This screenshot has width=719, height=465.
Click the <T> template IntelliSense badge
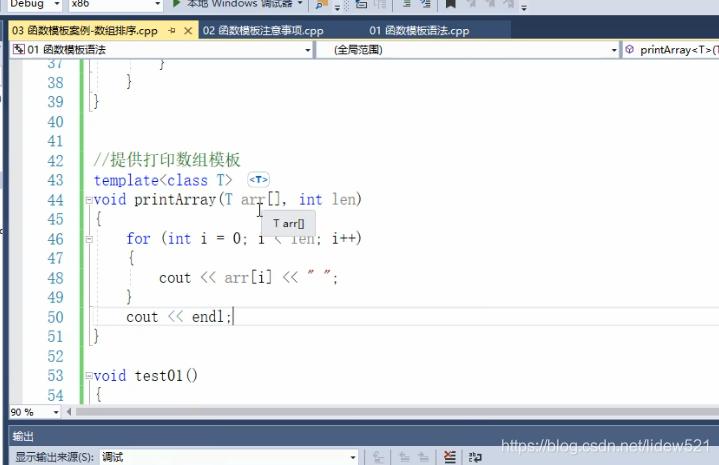[x=258, y=180]
